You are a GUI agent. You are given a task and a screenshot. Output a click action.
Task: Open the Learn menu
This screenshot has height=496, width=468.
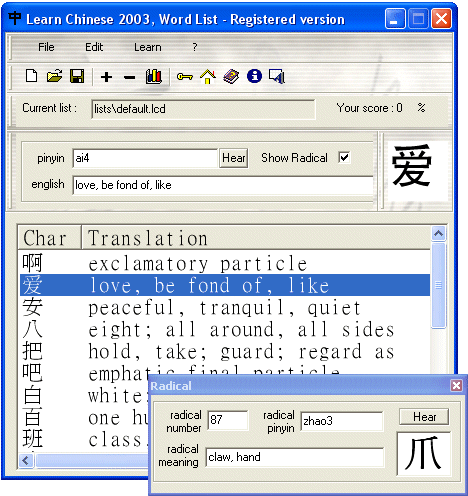tap(148, 47)
